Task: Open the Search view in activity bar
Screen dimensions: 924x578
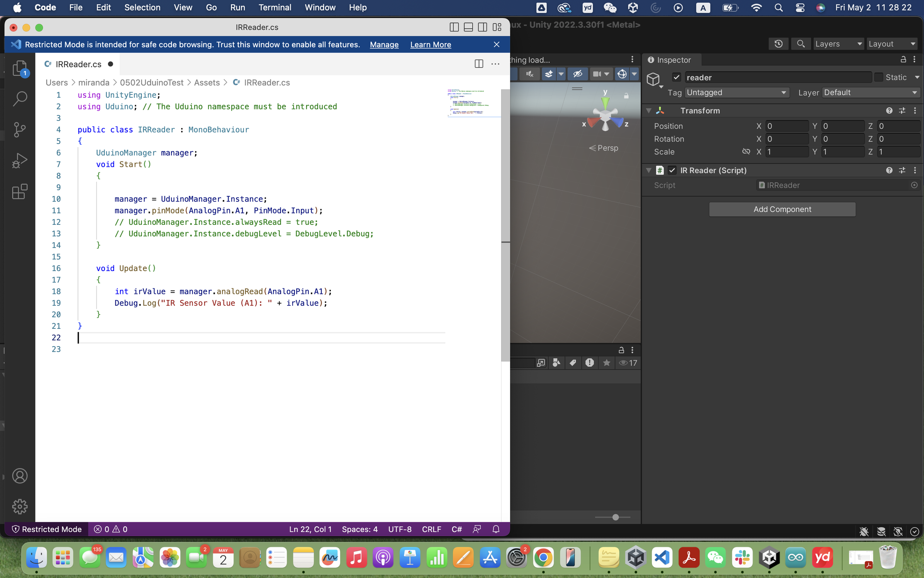Action: 20,99
